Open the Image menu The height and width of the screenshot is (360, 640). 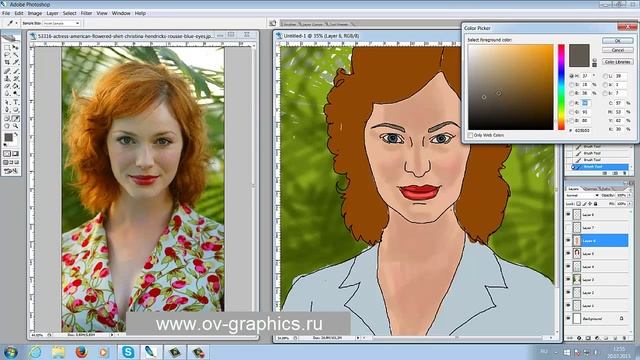tap(35, 13)
